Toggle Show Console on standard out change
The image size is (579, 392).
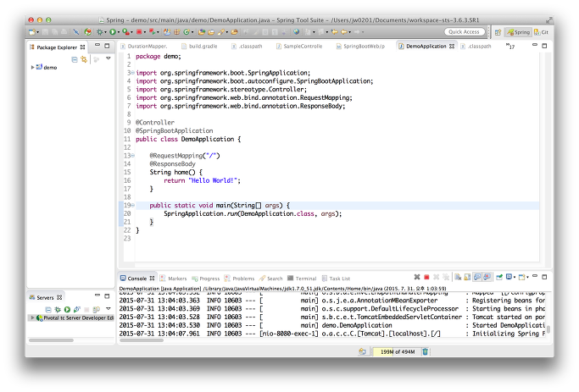477,277
